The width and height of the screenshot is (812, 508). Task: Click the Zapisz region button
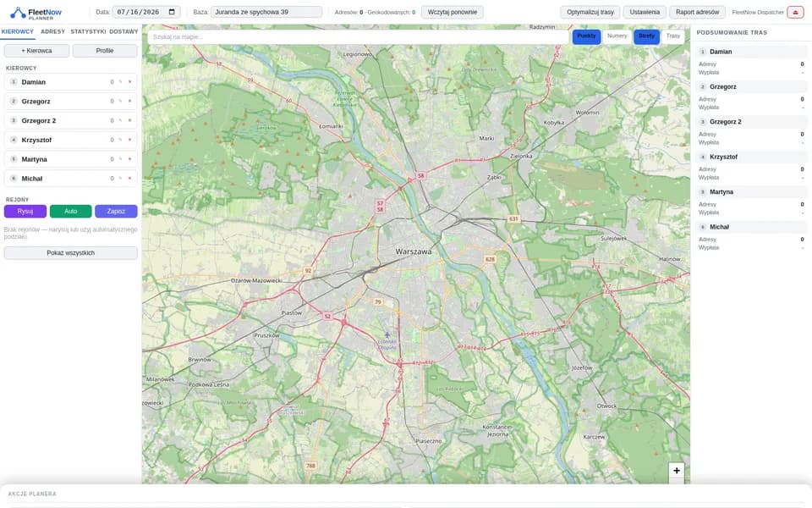coord(116,212)
